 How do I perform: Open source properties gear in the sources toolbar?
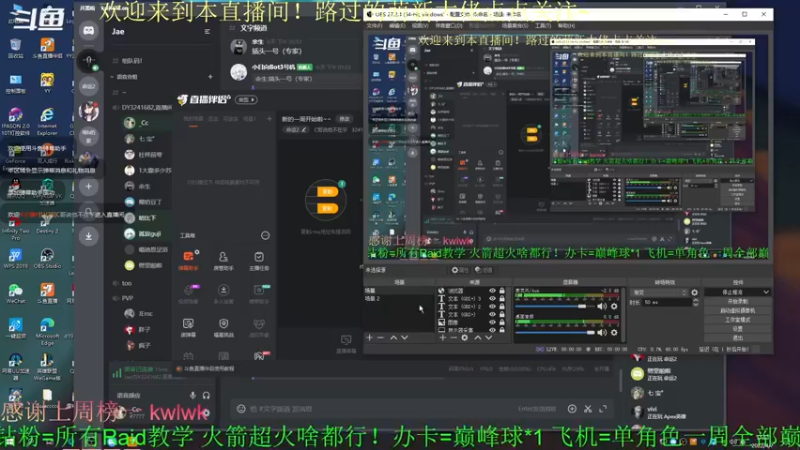coord(465,338)
